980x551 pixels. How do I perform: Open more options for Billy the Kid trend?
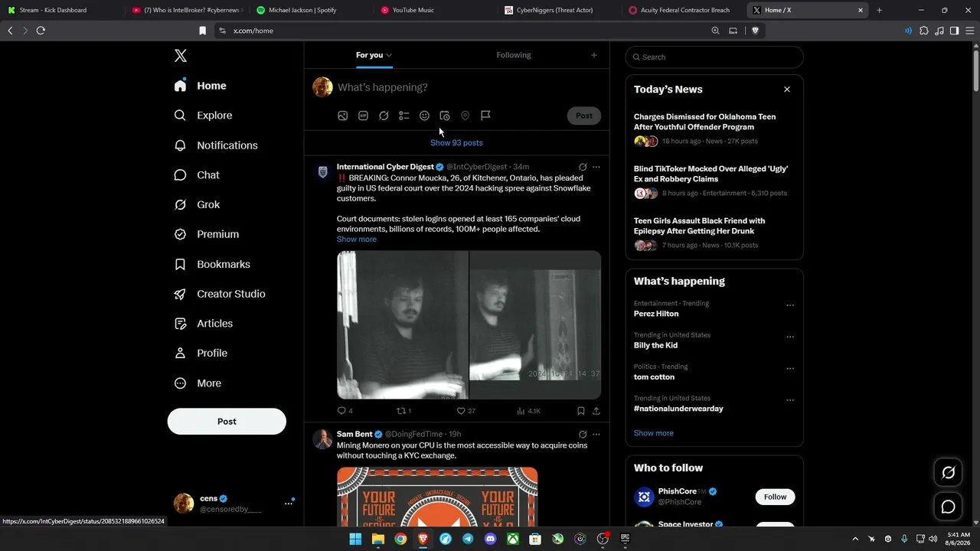[790, 337]
